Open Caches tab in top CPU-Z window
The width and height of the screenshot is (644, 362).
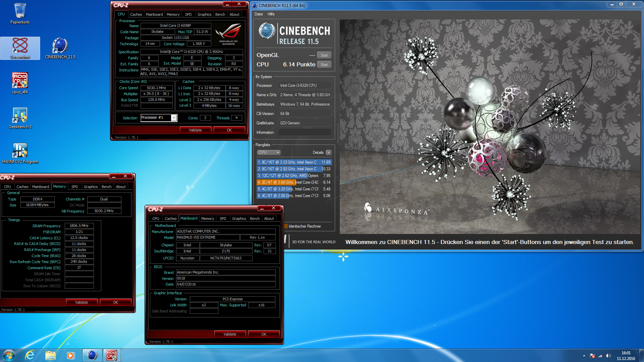pyautogui.click(x=136, y=14)
